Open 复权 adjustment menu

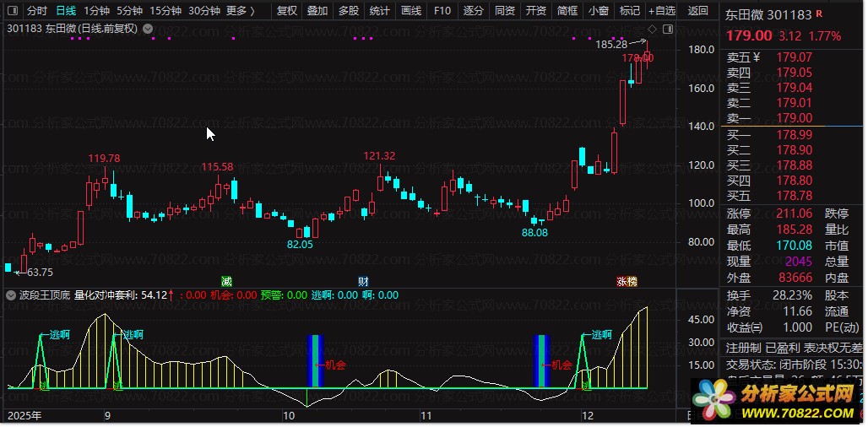(x=287, y=10)
